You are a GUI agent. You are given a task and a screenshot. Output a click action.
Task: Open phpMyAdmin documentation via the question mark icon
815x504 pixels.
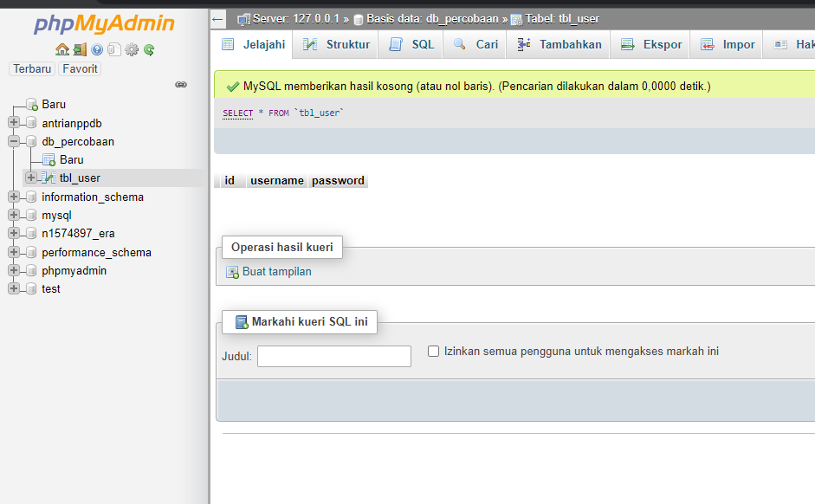point(95,49)
